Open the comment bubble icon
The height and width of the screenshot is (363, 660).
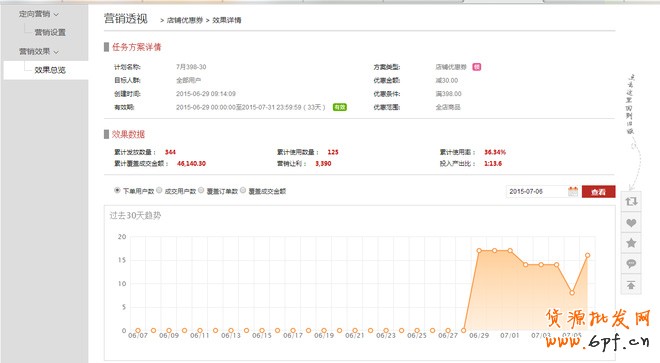631,264
